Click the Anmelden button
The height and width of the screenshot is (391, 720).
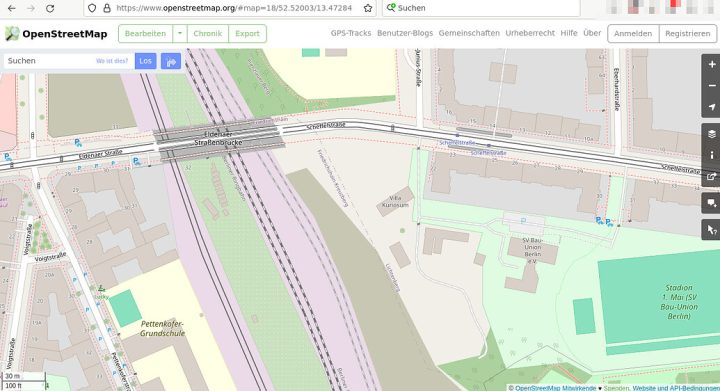[633, 34]
